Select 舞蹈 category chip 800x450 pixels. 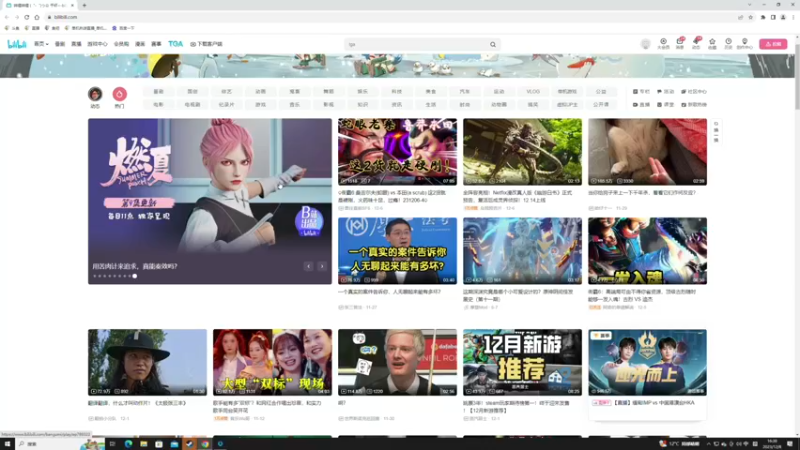[329, 91]
